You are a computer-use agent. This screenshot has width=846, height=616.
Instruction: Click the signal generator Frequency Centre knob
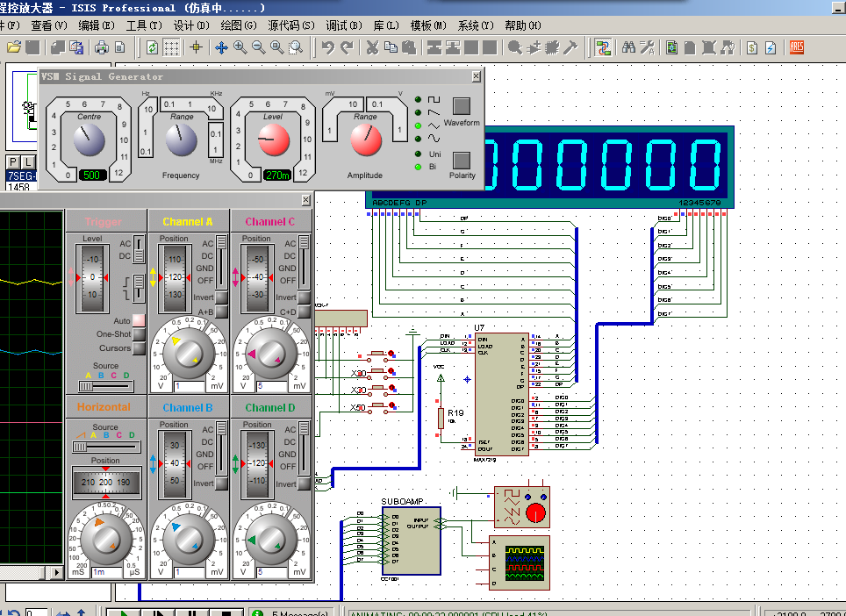89,140
